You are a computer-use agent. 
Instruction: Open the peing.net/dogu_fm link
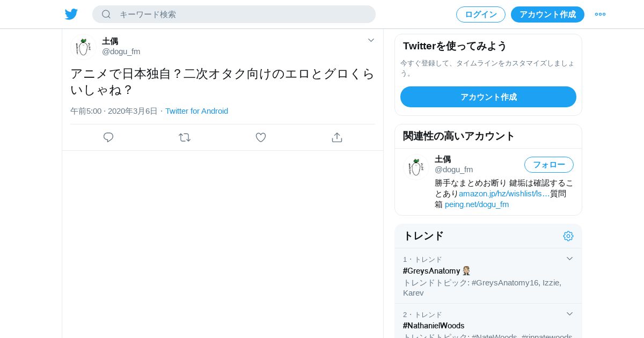(477, 204)
